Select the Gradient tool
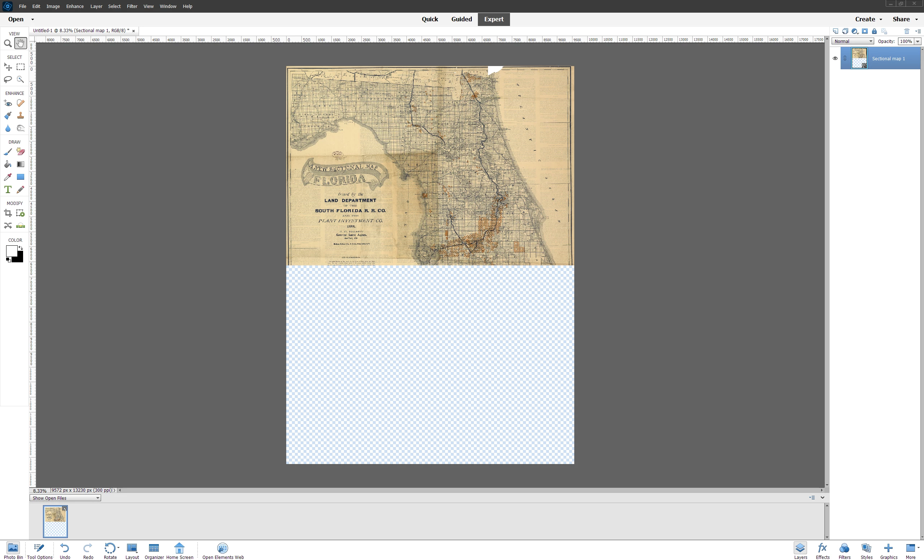924x560 pixels. pos(21,164)
